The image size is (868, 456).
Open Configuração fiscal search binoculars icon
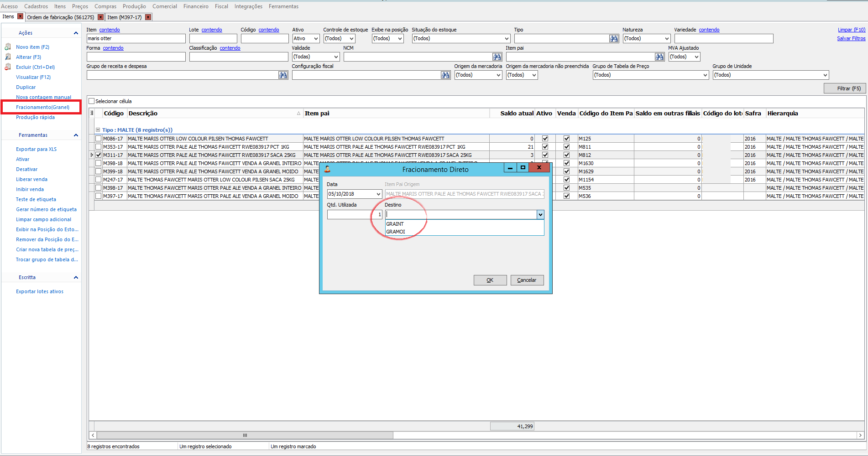tap(445, 75)
